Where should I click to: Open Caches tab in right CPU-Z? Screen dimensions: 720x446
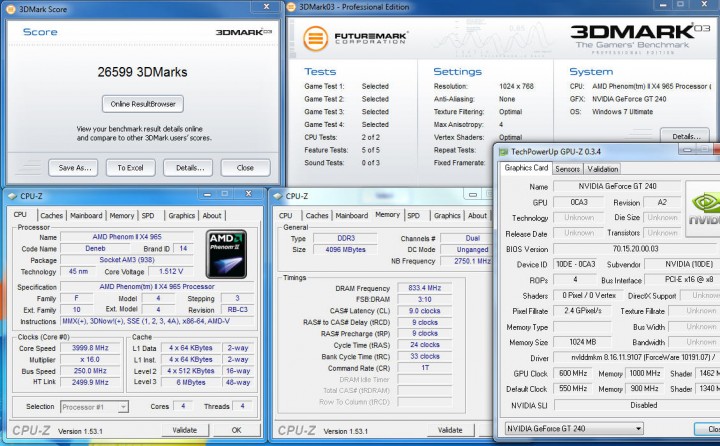(317, 215)
